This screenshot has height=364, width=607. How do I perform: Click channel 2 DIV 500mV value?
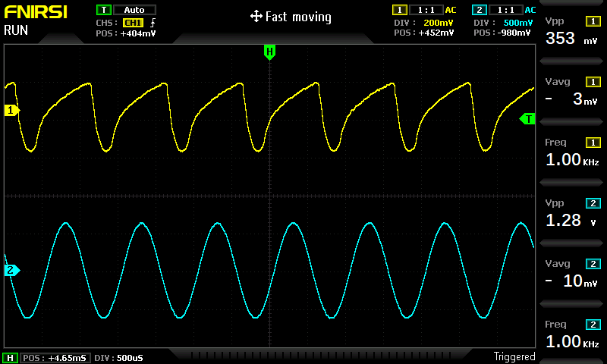(x=518, y=23)
